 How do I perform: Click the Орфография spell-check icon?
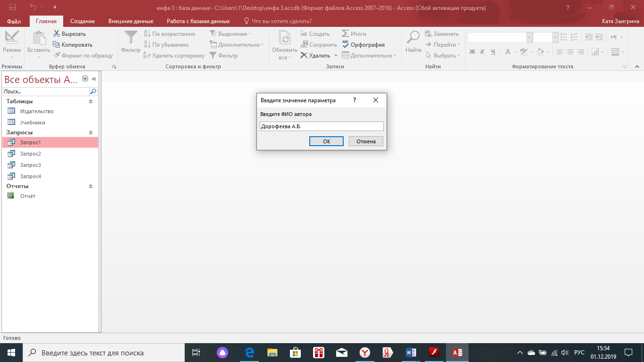(x=346, y=45)
